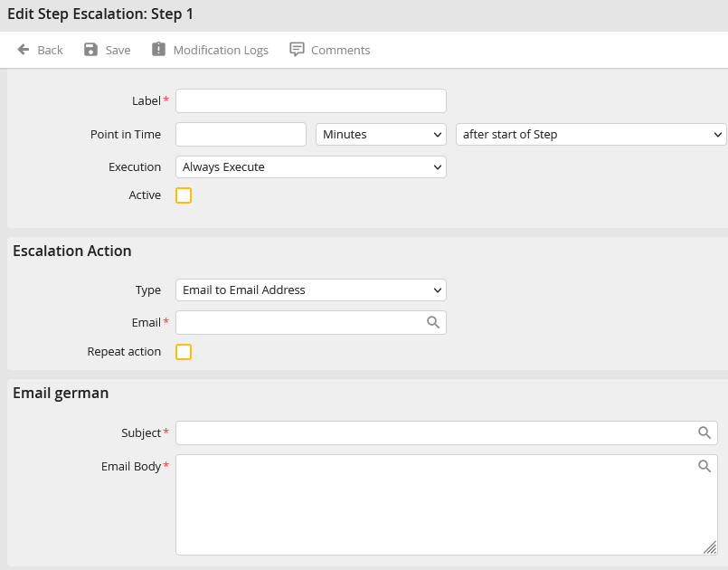Click the 'Active' field label
Screen dimensions: 728x570
145,195
